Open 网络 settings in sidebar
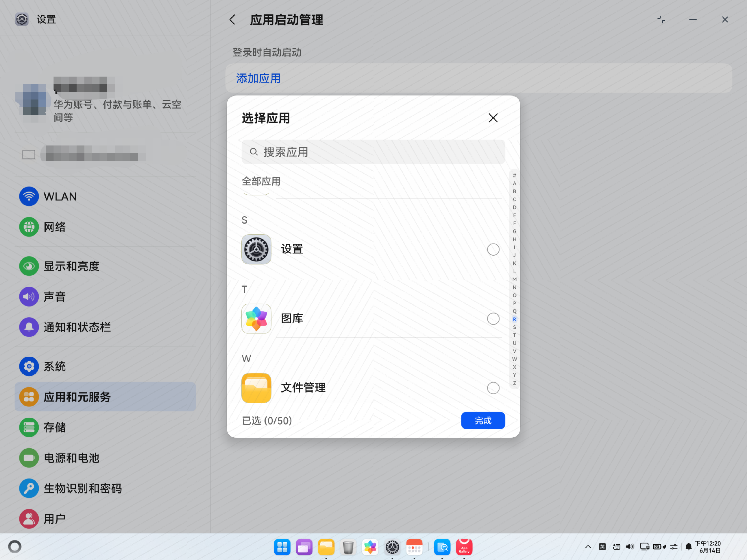 coord(105,227)
